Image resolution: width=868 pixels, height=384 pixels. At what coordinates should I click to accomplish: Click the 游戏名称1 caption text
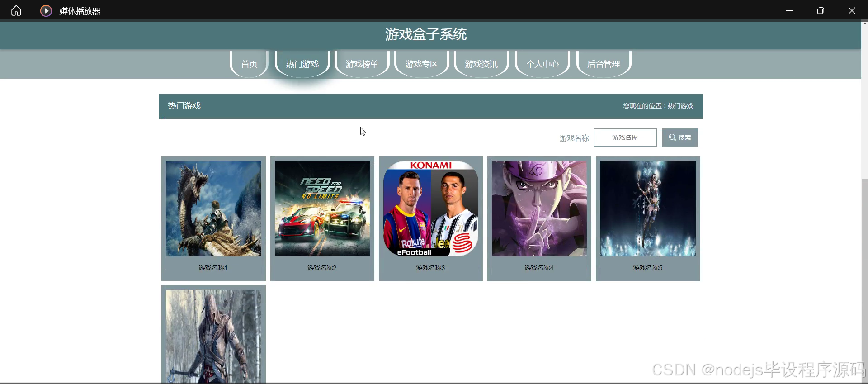click(213, 268)
